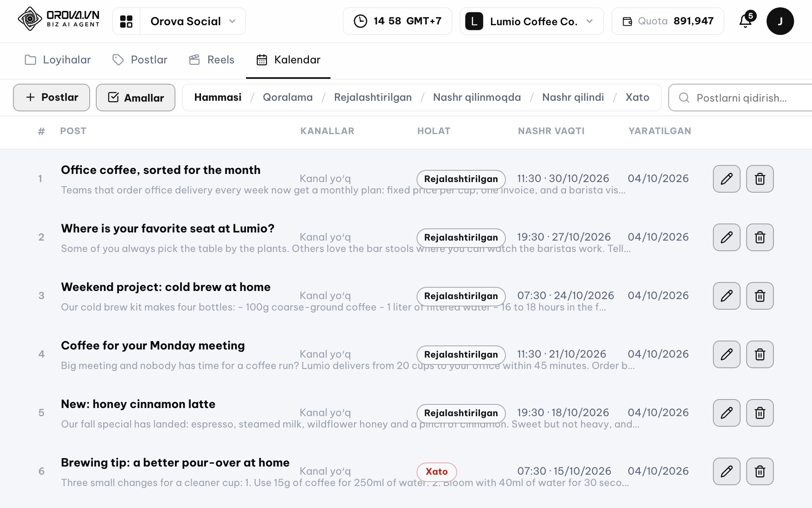812x508 pixels.
Task: Open the Reels tab
Action: click(x=212, y=60)
